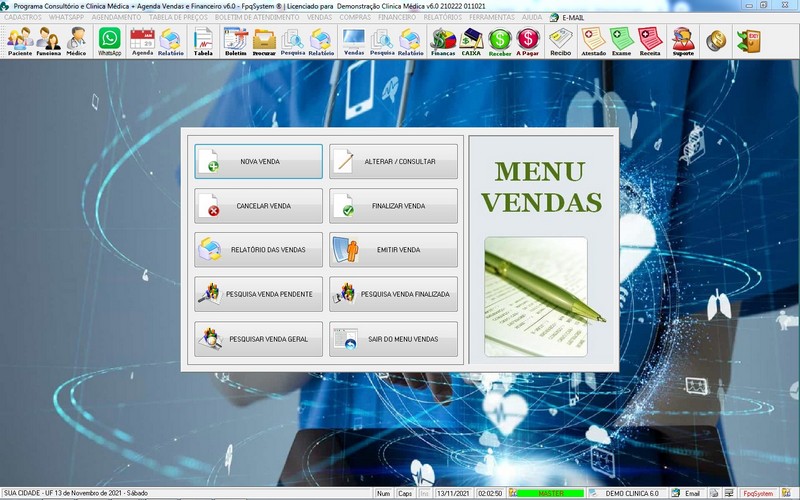The image size is (800, 500).
Task: Open the FINANCEIRO menu
Action: tap(397, 17)
